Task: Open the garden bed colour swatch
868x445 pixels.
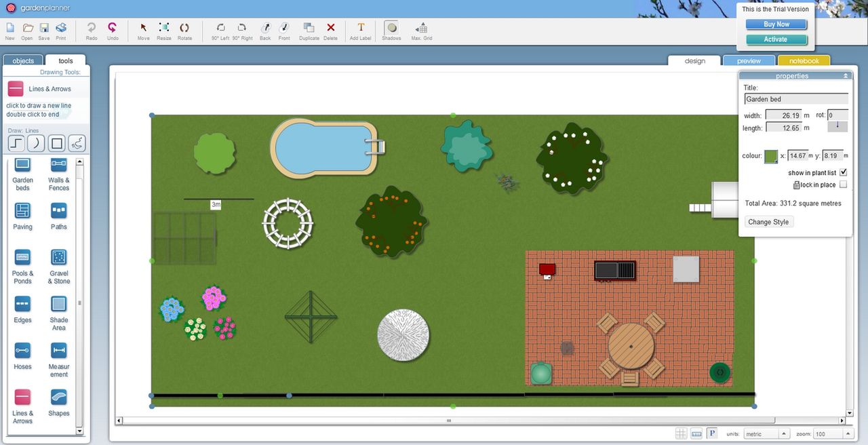Action: [771, 156]
